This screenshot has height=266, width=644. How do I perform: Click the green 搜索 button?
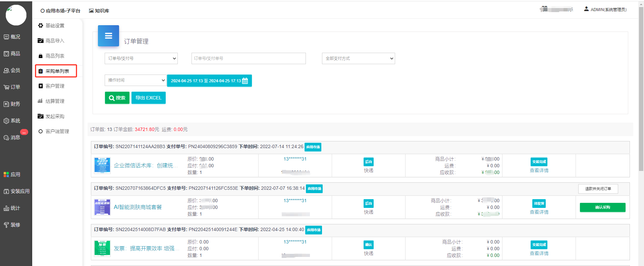(x=117, y=98)
